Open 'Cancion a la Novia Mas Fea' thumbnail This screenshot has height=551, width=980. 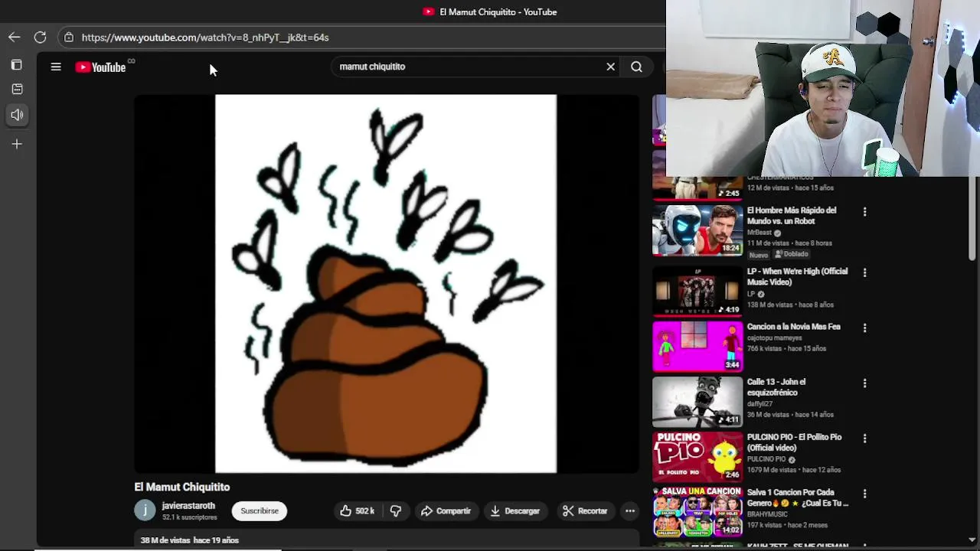pos(697,346)
